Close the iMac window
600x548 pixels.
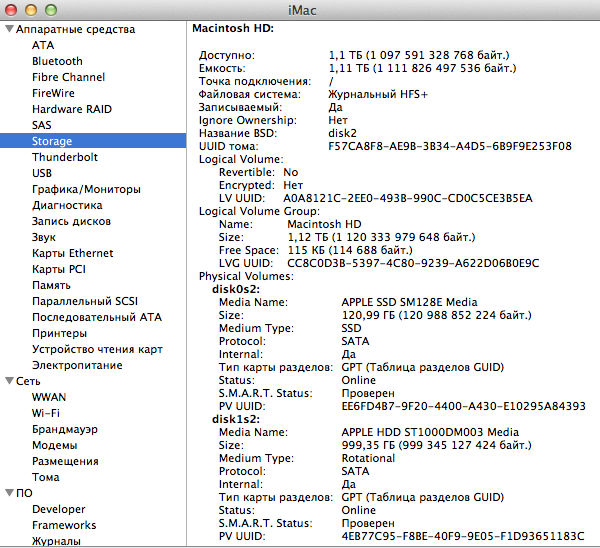[x=10, y=10]
